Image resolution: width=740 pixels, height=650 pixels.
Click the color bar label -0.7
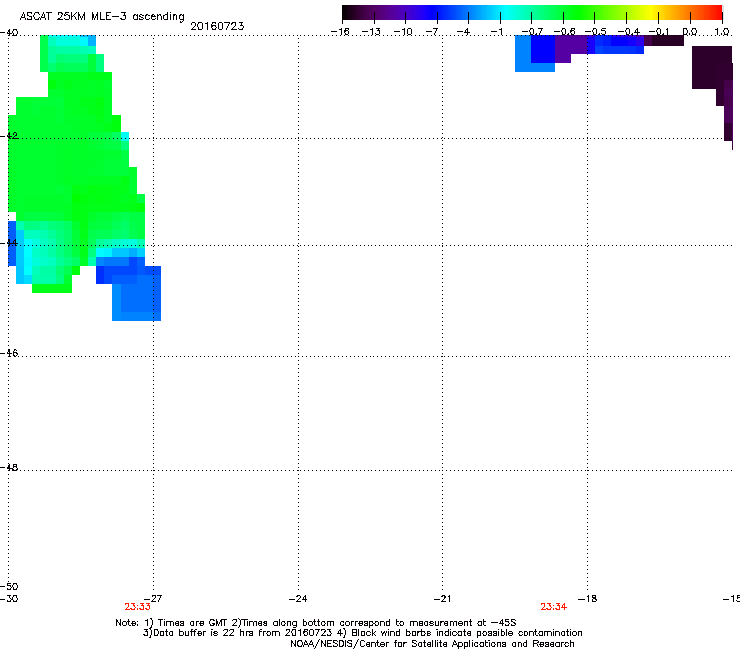click(532, 32)
